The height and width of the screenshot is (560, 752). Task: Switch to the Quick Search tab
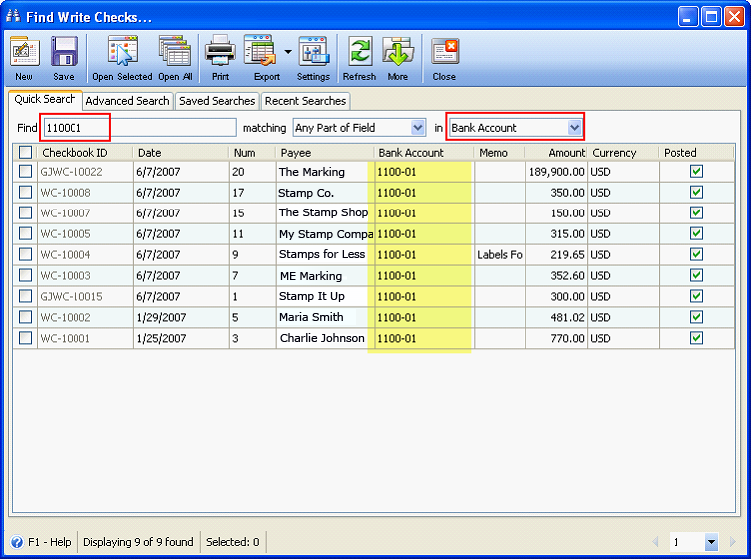tap(45, 99)
